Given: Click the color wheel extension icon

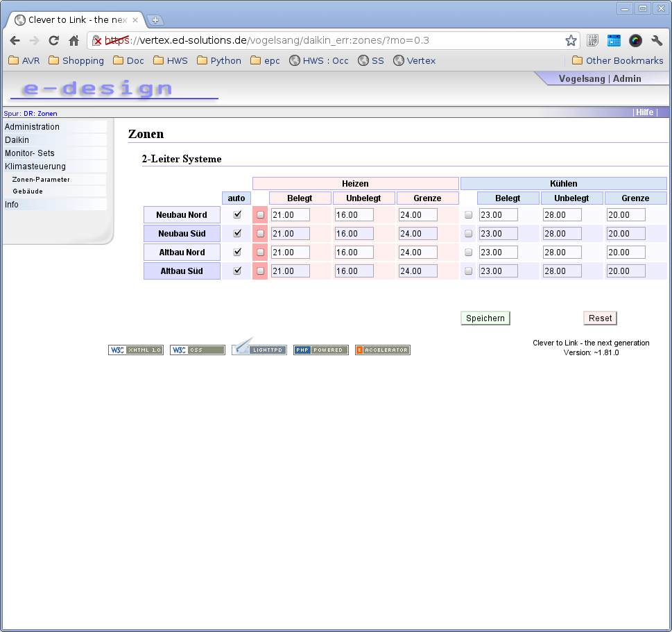Looking at the screenshot, I should 635,41.
